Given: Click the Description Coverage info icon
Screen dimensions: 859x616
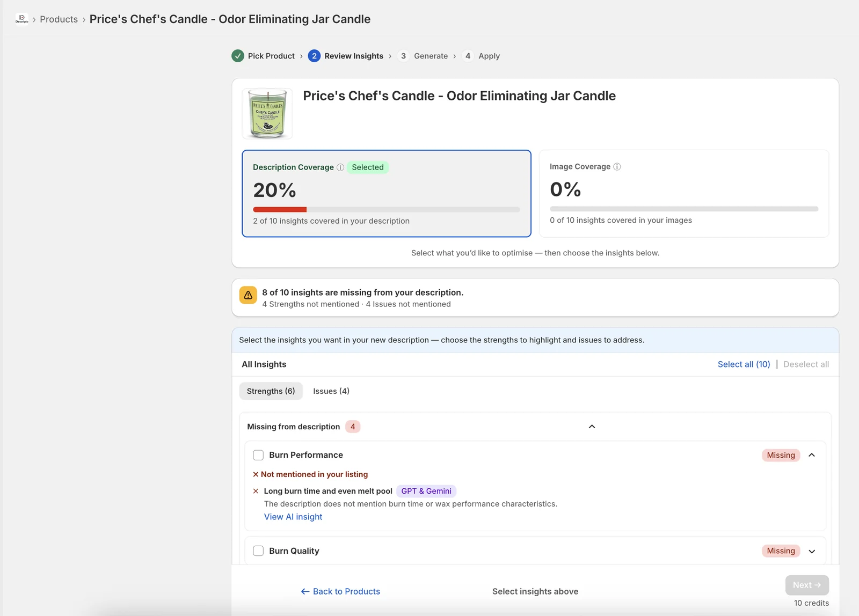Looking at the screenshot, I should pos(340,167).
